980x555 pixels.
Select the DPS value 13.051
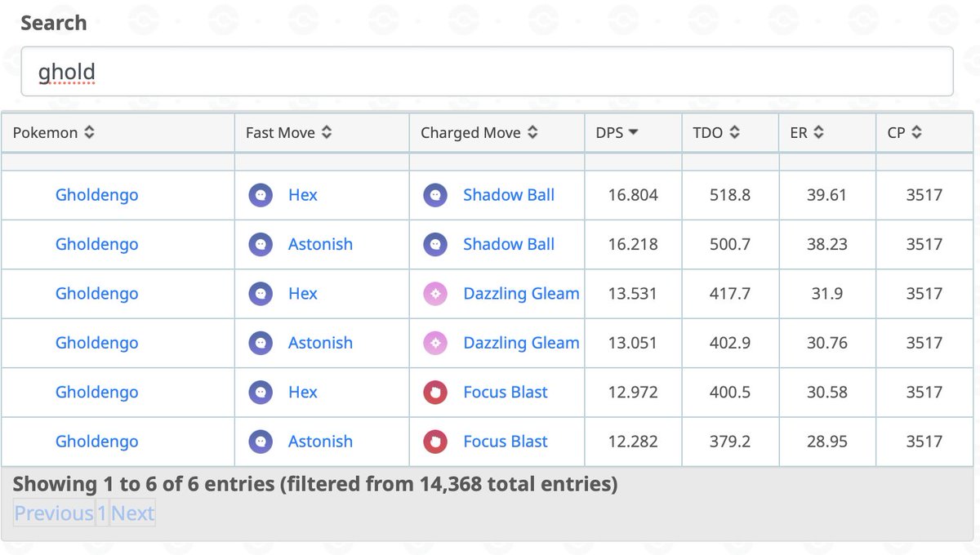(x=633, y=343)
